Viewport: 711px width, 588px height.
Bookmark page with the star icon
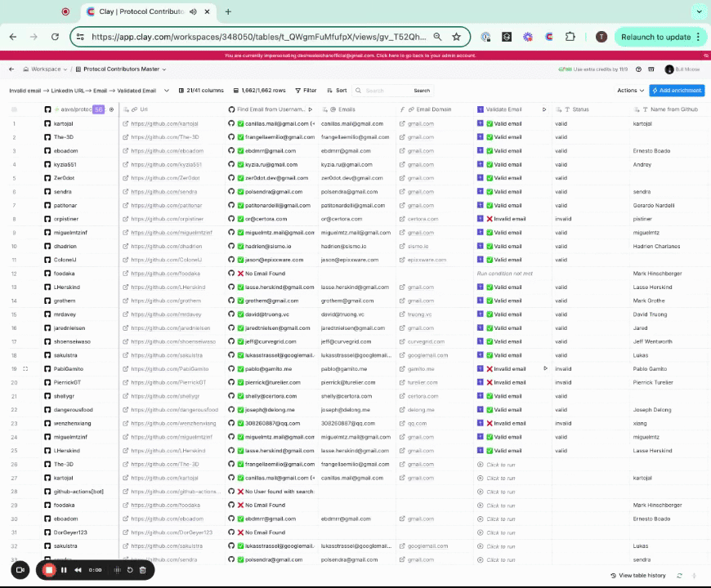point(456,37)
